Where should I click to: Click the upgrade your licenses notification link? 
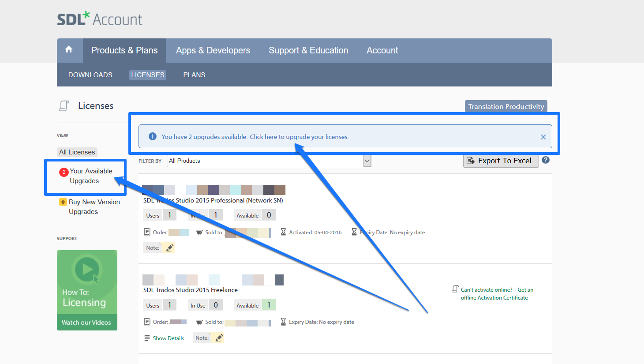pyautogui.click(x=299, y=137)
